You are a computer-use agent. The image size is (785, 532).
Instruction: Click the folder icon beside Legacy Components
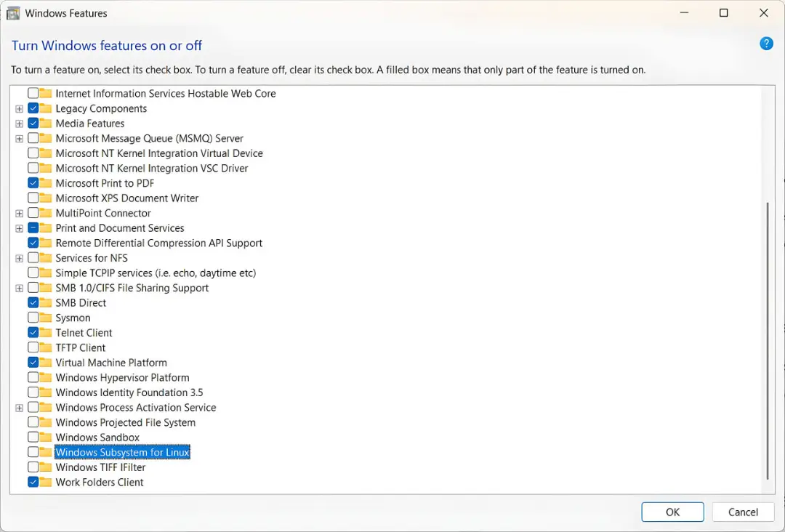point(46,108)
